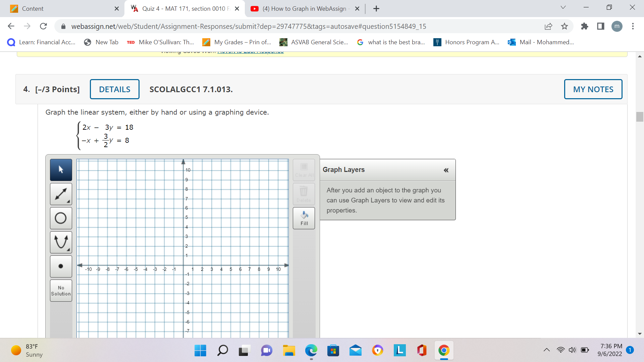
Task: Select the line drawing tool
Action: 61,194
